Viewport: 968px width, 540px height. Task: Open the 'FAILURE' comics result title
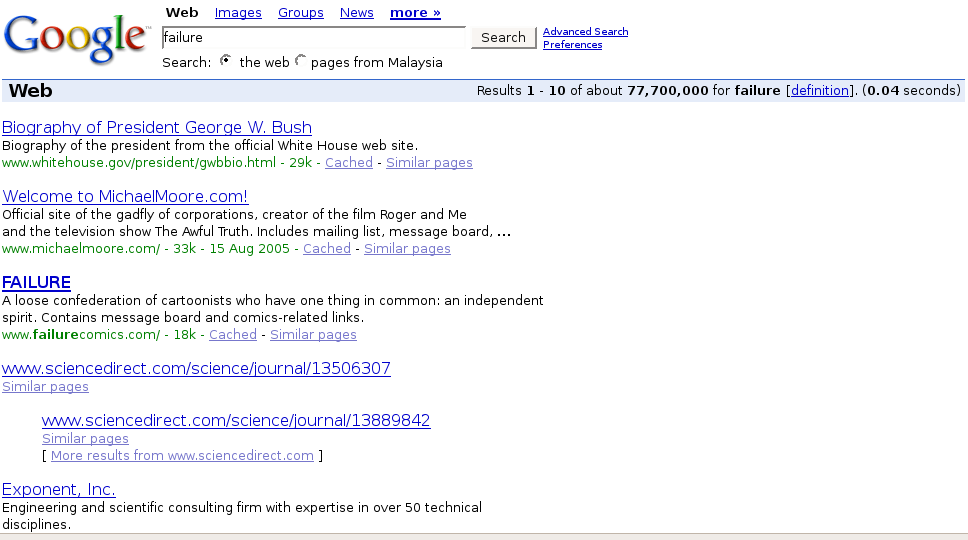click(x=36, y=282)
